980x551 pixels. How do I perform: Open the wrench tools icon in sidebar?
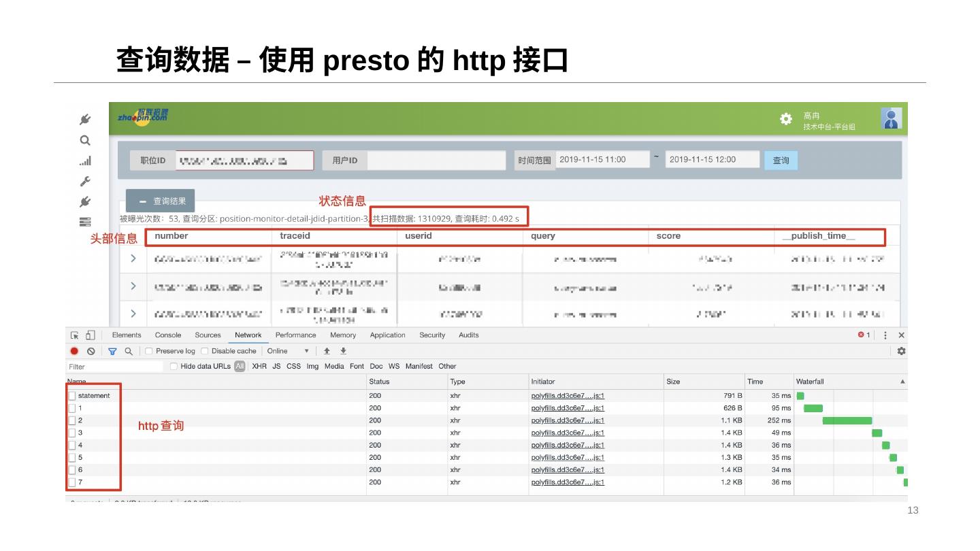click(85, 182)
